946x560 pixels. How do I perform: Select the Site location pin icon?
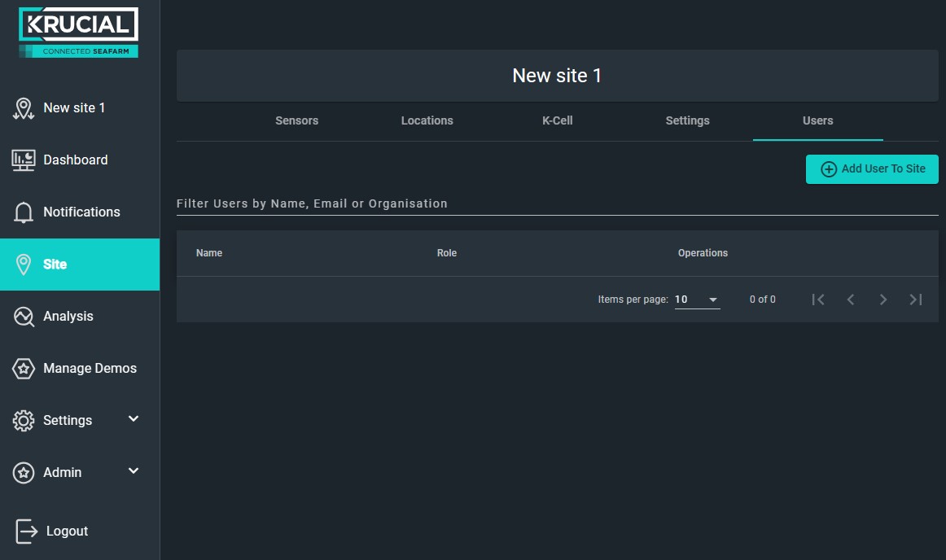pyautogui.click(x=24, y=265)
